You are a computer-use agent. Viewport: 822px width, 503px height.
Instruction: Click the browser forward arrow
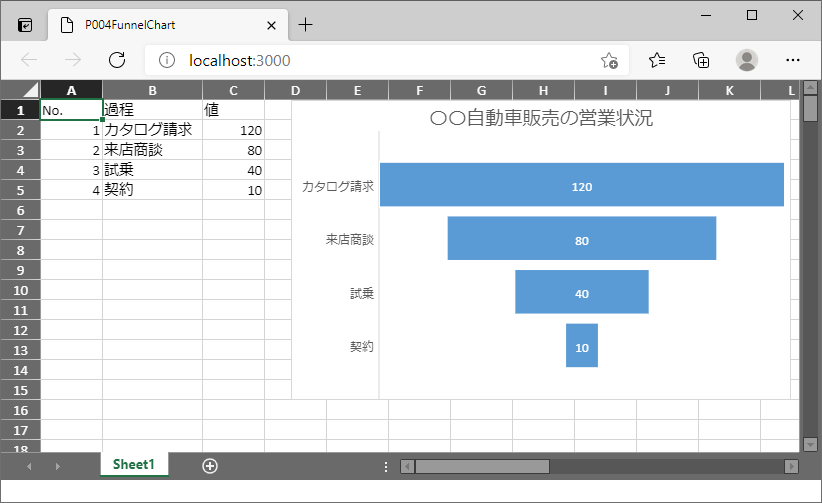coord(73,60)
